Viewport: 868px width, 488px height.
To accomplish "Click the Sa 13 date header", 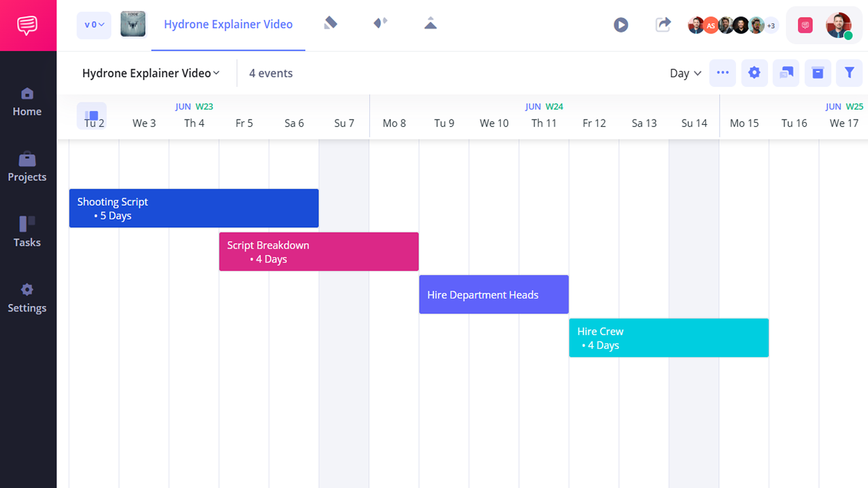I will click(x=644, y=123).
